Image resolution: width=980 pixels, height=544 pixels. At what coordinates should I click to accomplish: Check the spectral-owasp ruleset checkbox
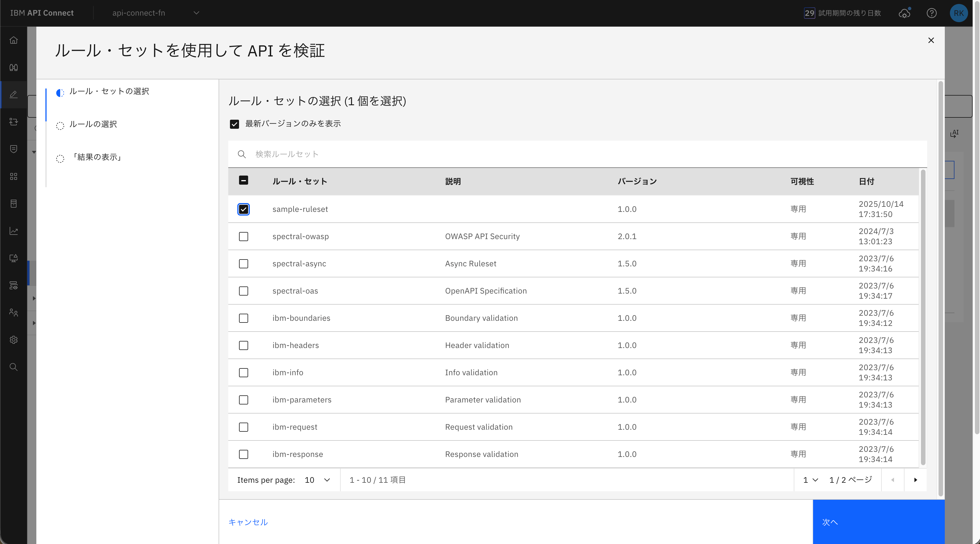tap(244, 237)
